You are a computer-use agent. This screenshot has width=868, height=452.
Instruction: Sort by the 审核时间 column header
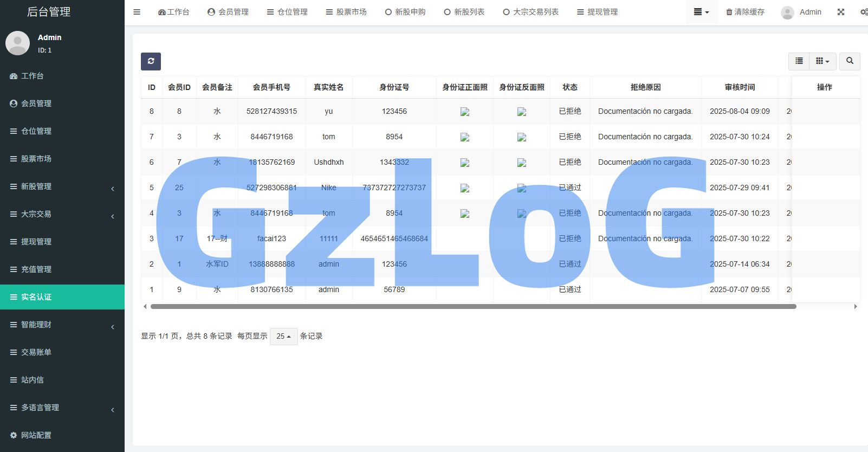tap(740, 87)
